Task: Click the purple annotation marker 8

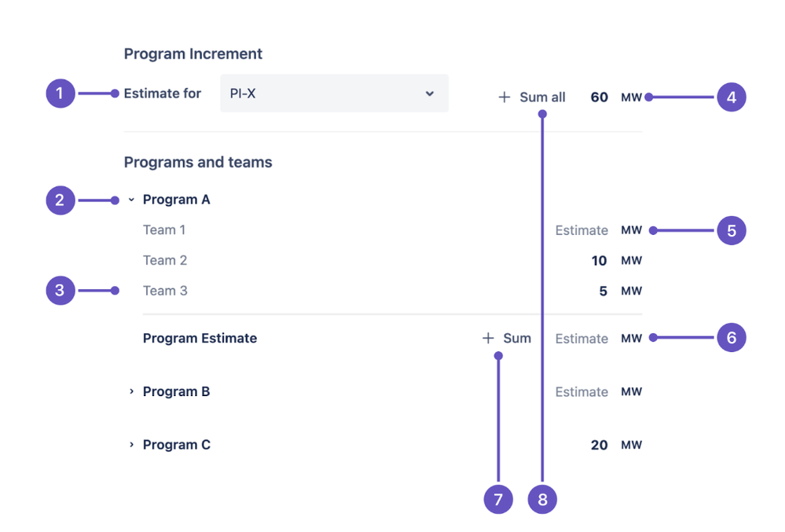Action: click(x=542, y=500)
